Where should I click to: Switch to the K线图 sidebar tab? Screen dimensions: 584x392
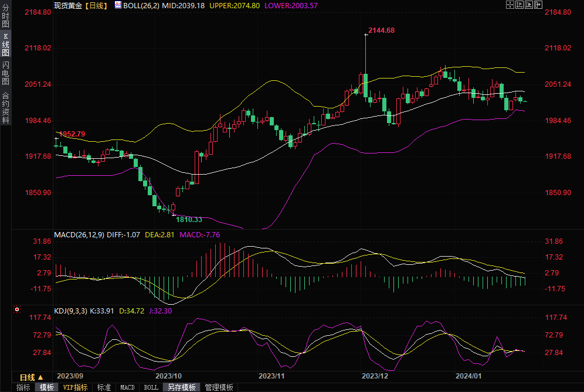(x=5, y=45)
